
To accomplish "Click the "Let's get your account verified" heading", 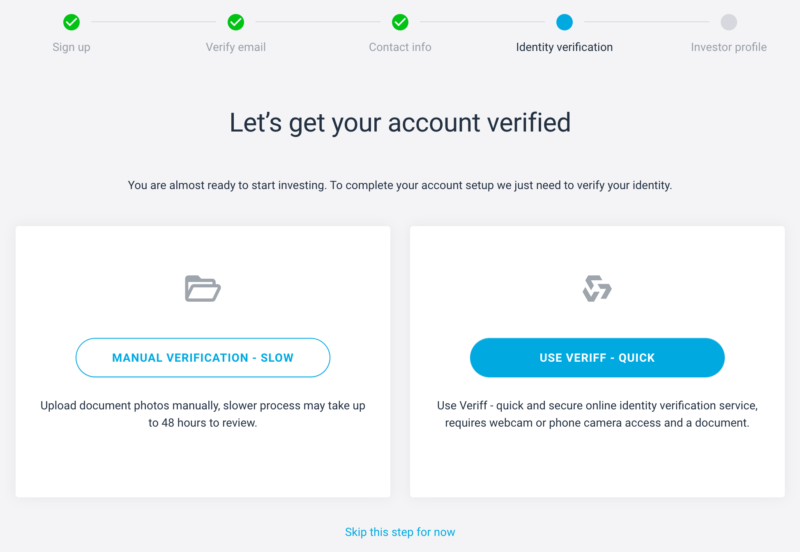I will tap(400, 123).
